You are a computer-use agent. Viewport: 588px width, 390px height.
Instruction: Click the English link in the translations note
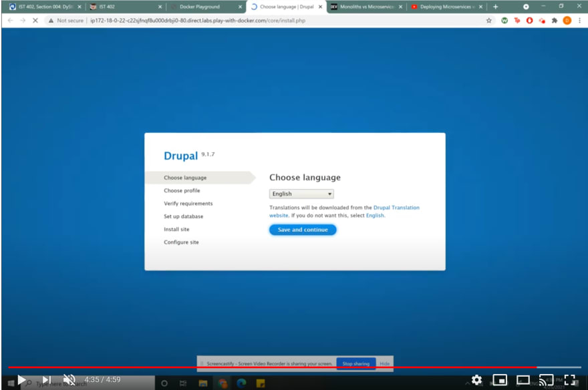click(375, 216)
